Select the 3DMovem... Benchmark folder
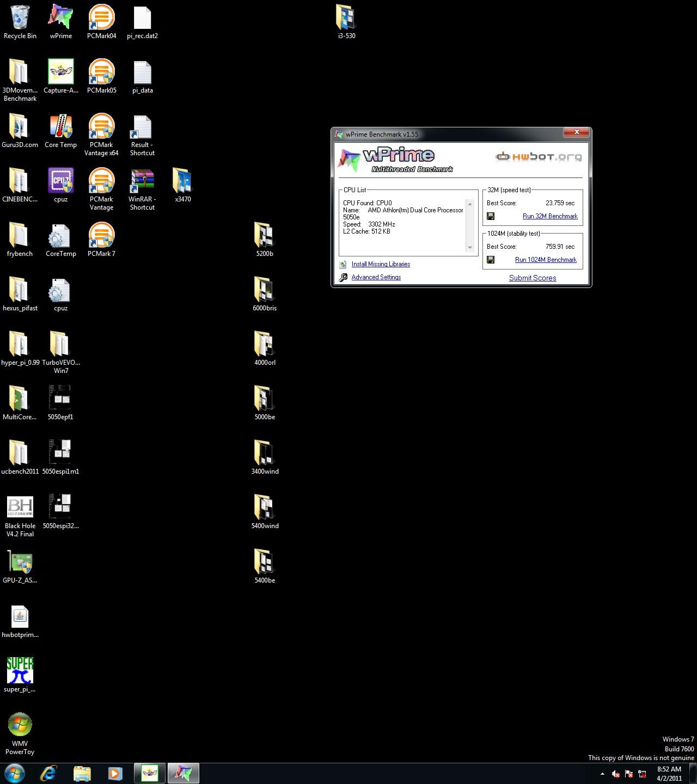Image resolution: width=697 pixels, height=784 pixels. 20,72
